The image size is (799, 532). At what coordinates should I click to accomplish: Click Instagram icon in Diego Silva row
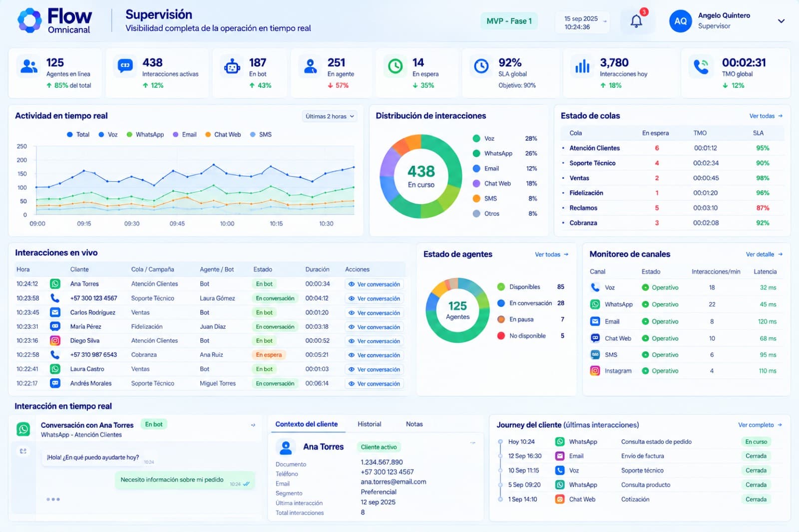coord(55,340)
